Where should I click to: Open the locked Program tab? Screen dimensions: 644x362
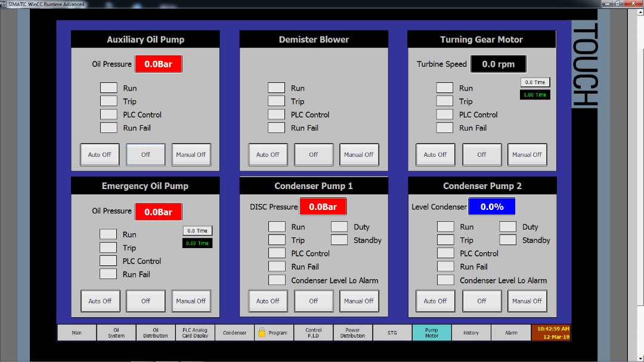coord(274,333)
